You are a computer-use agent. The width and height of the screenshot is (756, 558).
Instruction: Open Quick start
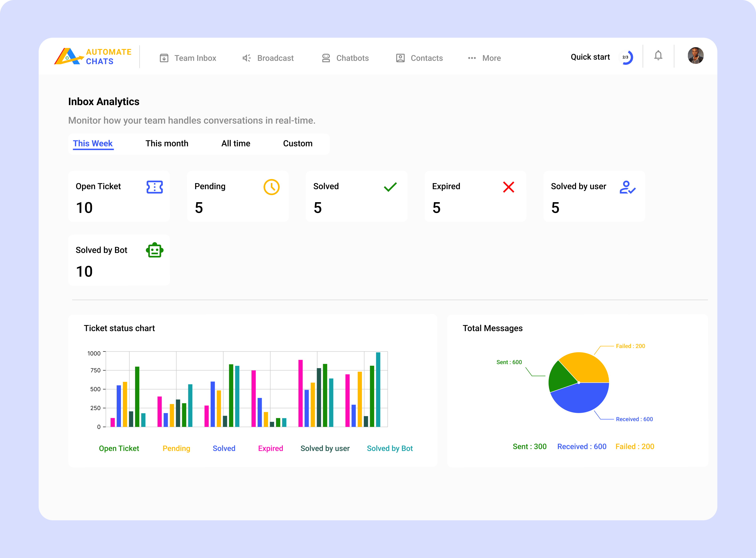point(590,56)
